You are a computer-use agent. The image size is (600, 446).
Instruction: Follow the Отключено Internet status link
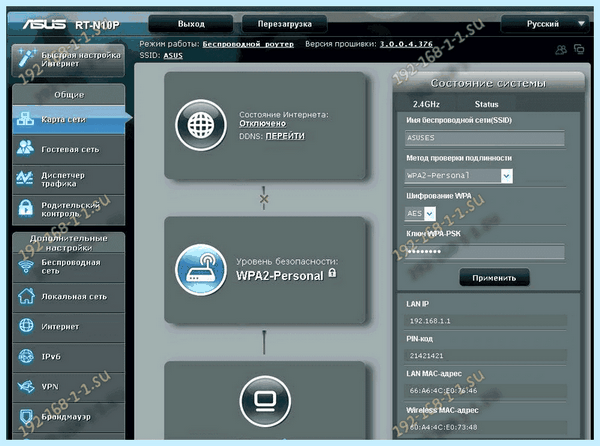[x=262, y=124]
